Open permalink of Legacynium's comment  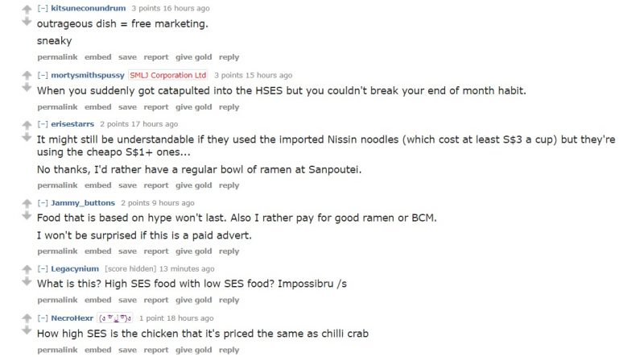pyautogui.click(x=57, y=300)
